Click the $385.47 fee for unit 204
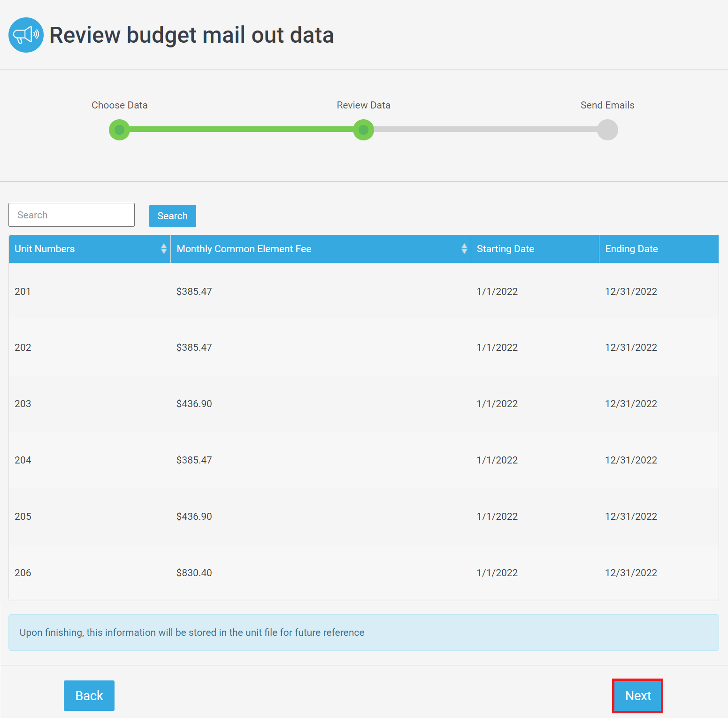The image size is (728, 718). tap(194, 460)
